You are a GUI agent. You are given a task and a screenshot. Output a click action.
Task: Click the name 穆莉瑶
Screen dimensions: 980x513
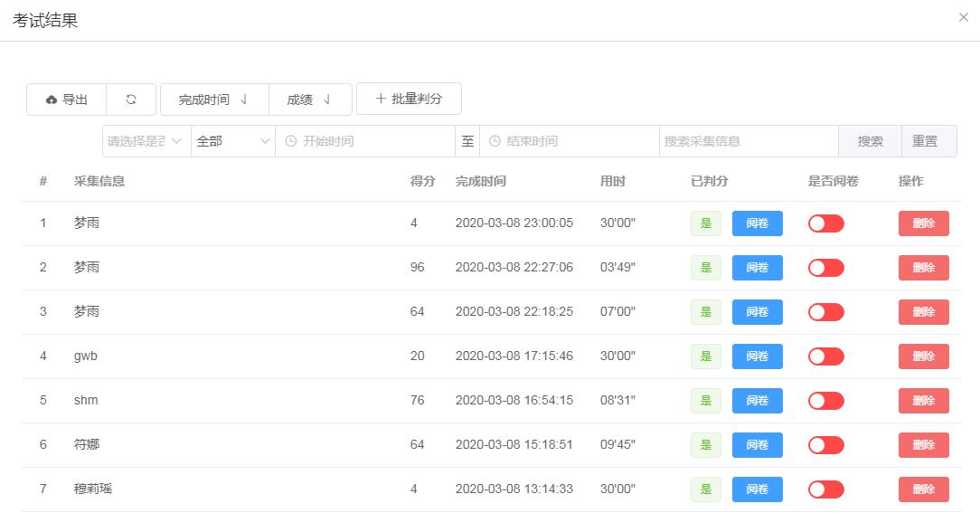pos(92,489)
